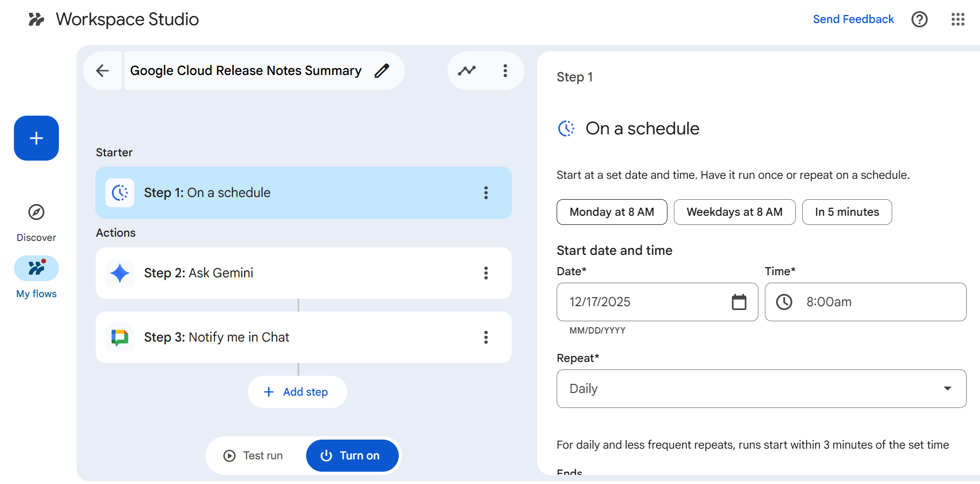The image size is (980, 484).
Task: Open Step 2 Ask Gemini options menu
Action: click(x=485, y=273)
